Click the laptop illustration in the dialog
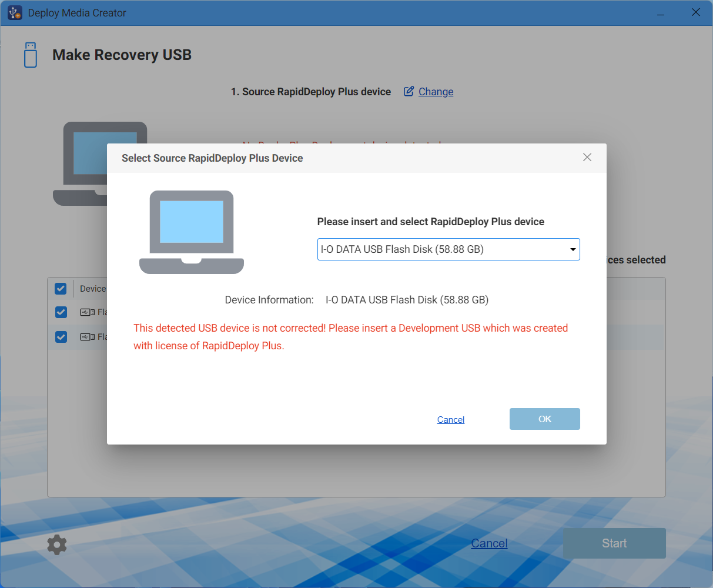 [192, 232]
